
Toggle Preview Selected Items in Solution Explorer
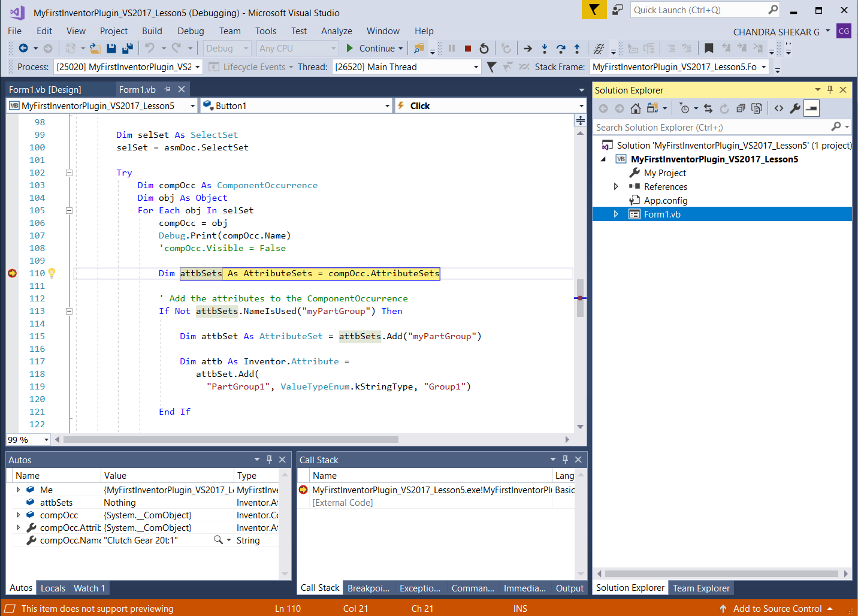pos(811,108)
